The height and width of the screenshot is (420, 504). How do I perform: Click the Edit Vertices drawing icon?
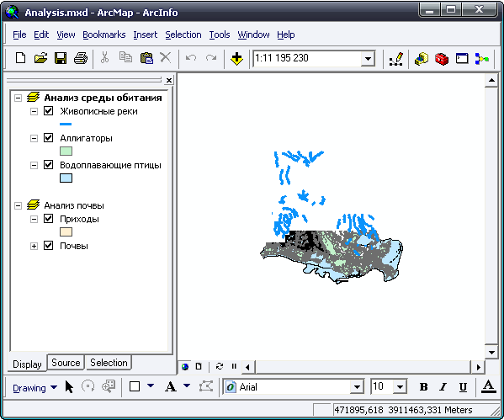click(x=206, y=386)
